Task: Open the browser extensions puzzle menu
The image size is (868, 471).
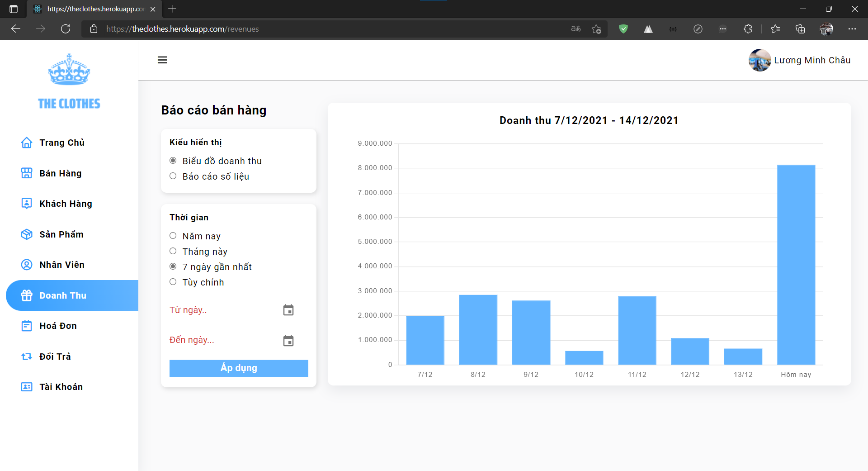Action: pyautogui.click(x=748, y=29)
